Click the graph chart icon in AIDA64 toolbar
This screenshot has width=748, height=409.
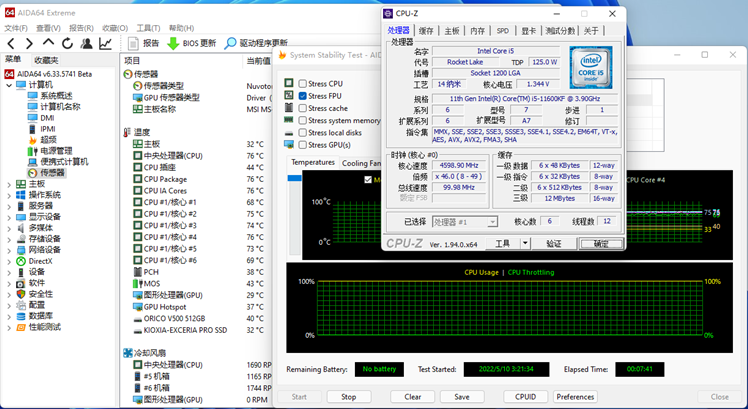pos(105,43)
